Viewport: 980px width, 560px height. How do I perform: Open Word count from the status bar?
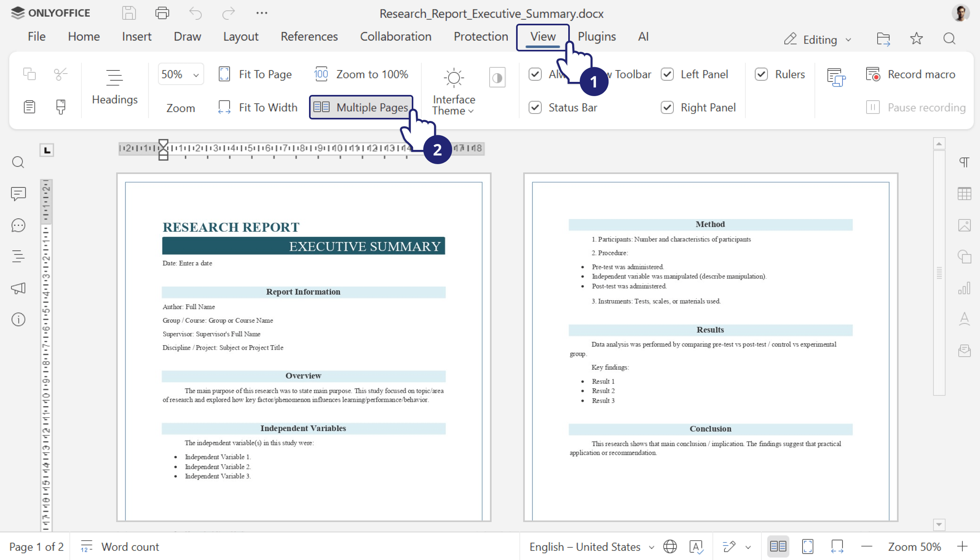click(130, 547)
